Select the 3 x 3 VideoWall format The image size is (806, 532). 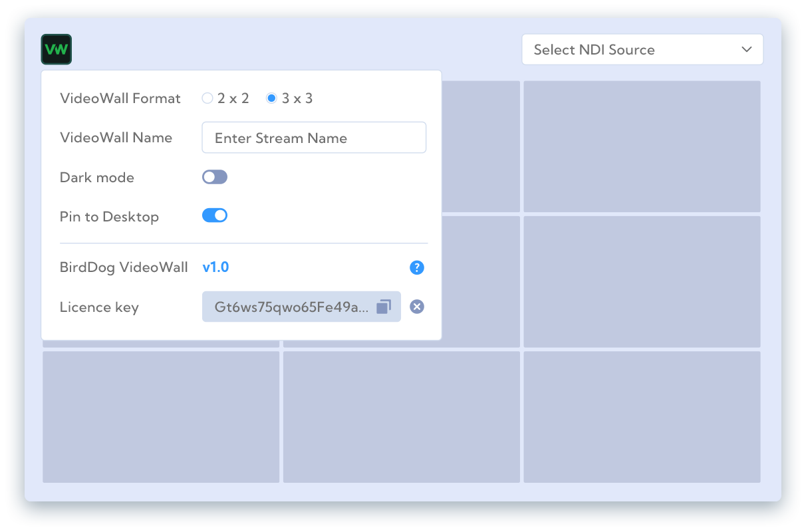[x=271, y=98]
